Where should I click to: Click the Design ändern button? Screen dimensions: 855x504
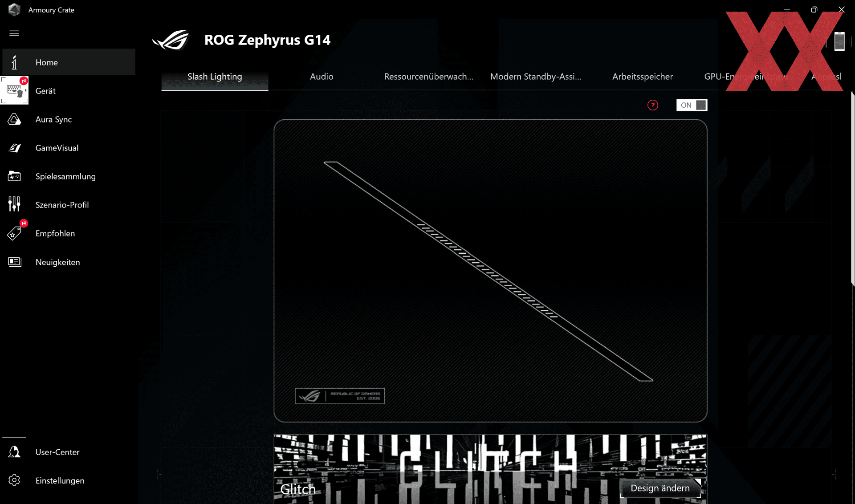[x=660, y=488]
